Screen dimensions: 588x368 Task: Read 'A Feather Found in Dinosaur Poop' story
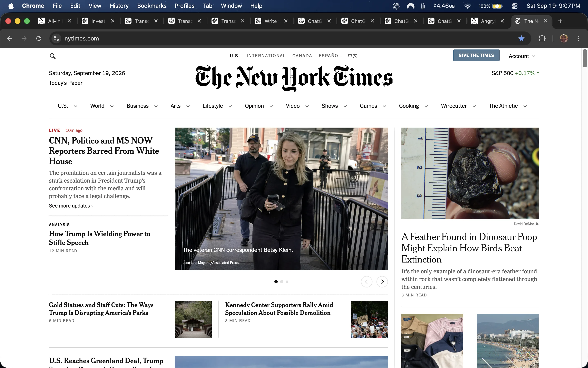pyautogui.click(x=469, y=248)
